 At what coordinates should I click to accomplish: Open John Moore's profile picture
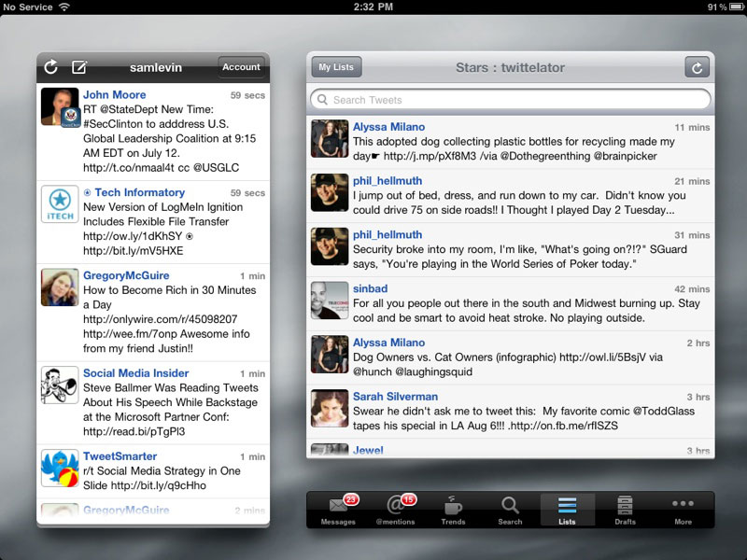[60, 106]
